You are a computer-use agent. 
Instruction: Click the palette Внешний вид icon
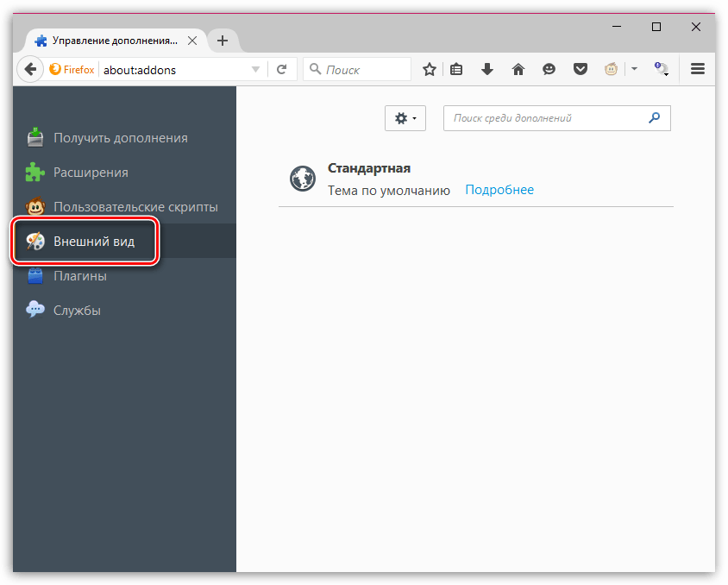pyautogui.click(x=35, y=241)
